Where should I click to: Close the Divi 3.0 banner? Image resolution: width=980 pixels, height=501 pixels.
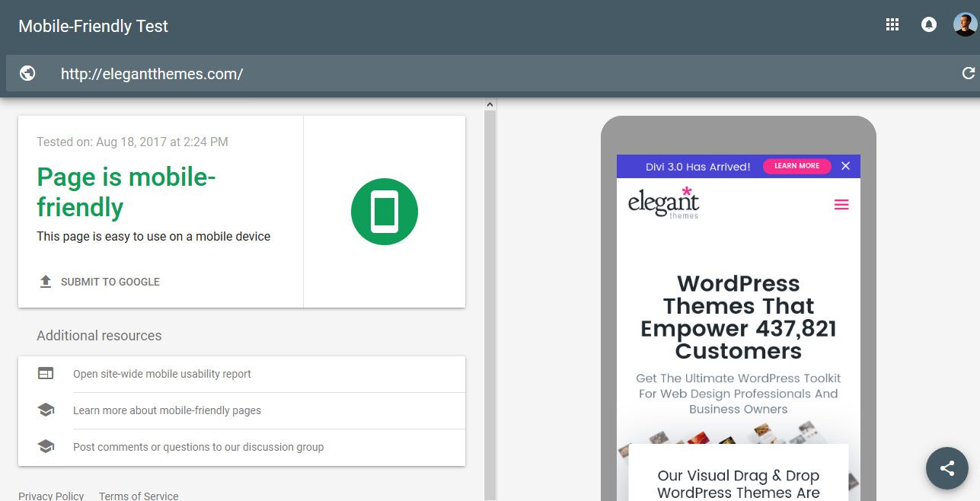coord(845,165)
